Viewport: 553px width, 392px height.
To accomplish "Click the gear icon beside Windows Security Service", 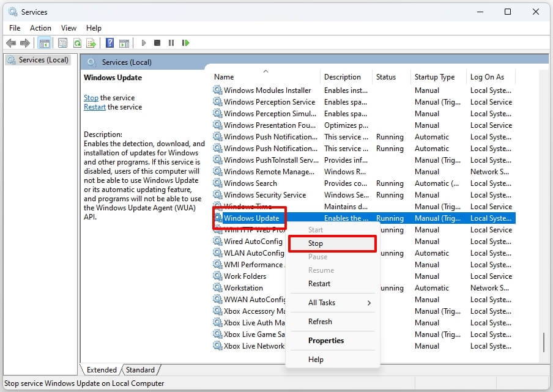I will click(218, 195).
